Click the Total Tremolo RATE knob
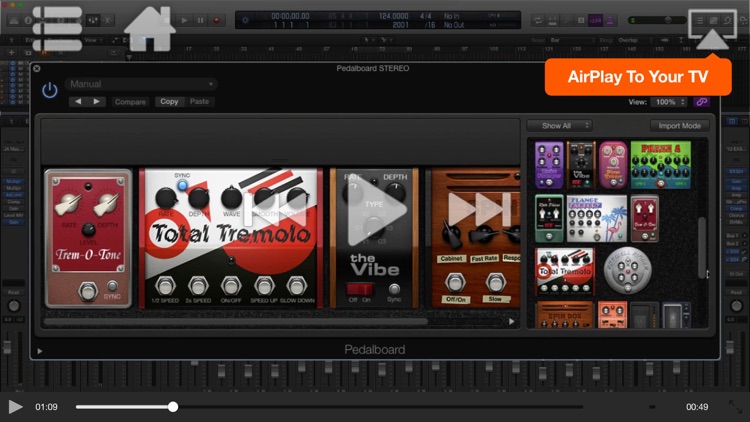The height and width of the screenshot is (422, 750). [x=166, y=198]
